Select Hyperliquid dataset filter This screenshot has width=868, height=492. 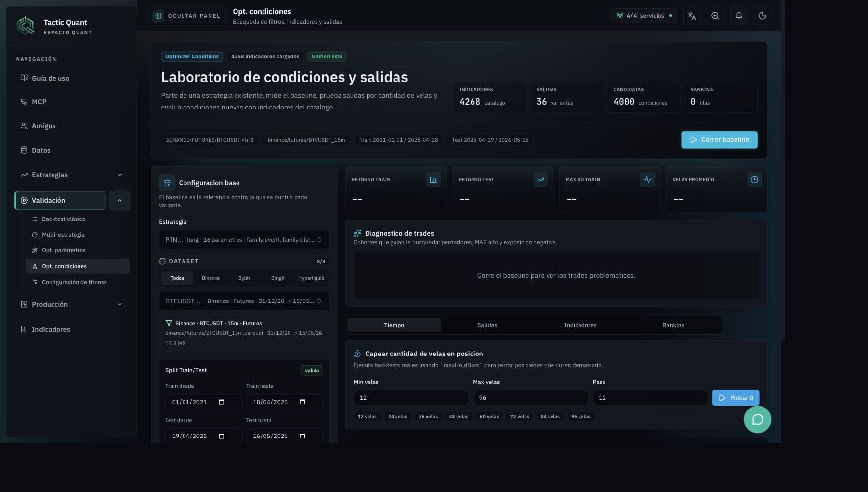click(x=311, y=278)
